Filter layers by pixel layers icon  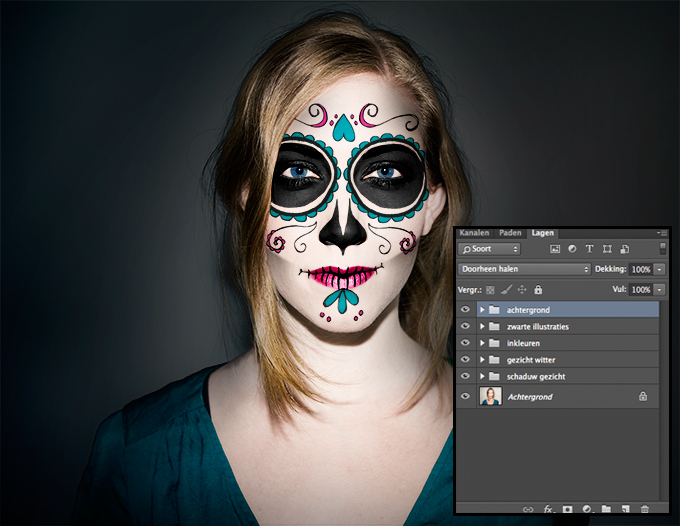point(555,249)
